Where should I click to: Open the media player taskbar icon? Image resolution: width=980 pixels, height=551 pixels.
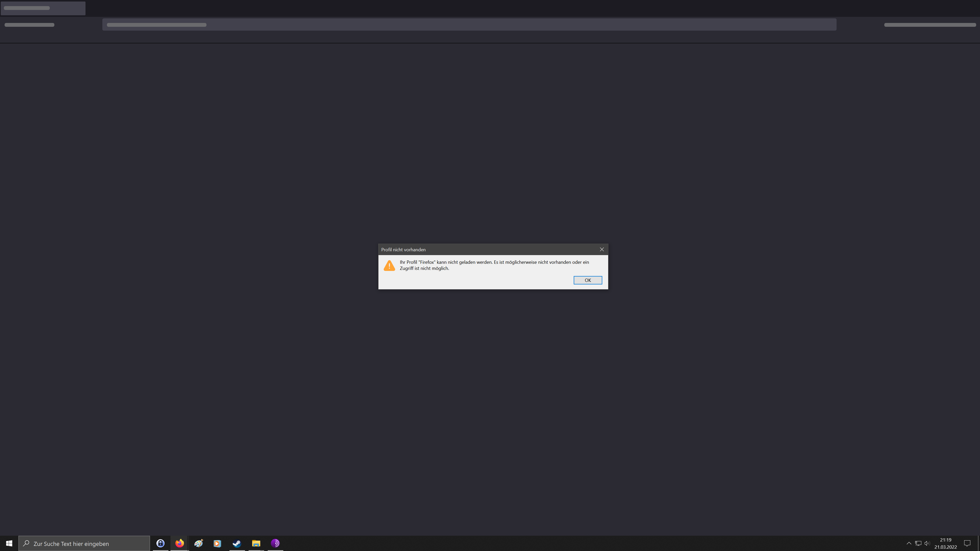[x=217, y=543]
